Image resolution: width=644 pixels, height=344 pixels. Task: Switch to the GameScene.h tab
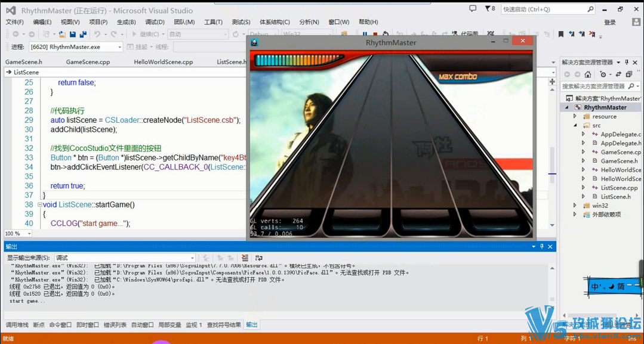coord(24,62)
